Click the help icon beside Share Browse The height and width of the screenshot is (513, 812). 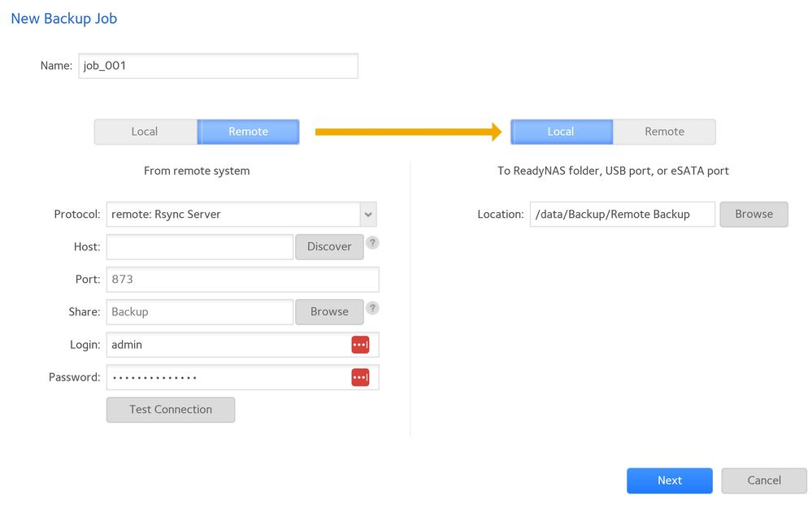coord(372,307)
